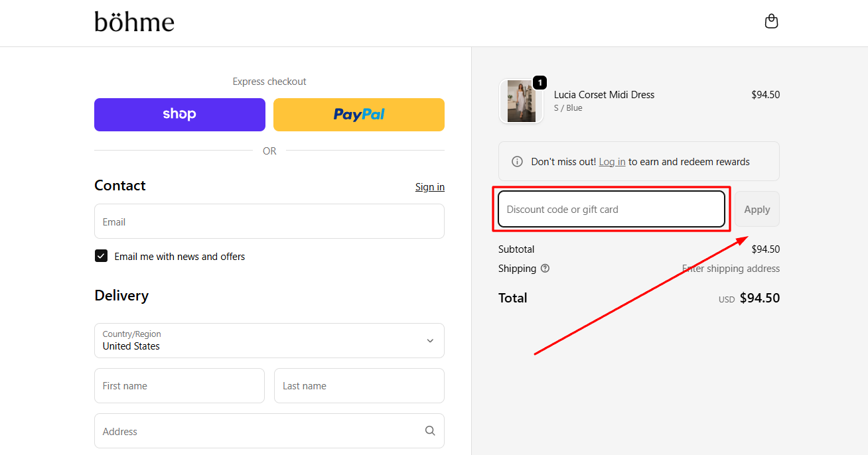This screenshot has height=455, width=868.
Task: Open the Country/Region dropdown
Action: pos(269,340)
